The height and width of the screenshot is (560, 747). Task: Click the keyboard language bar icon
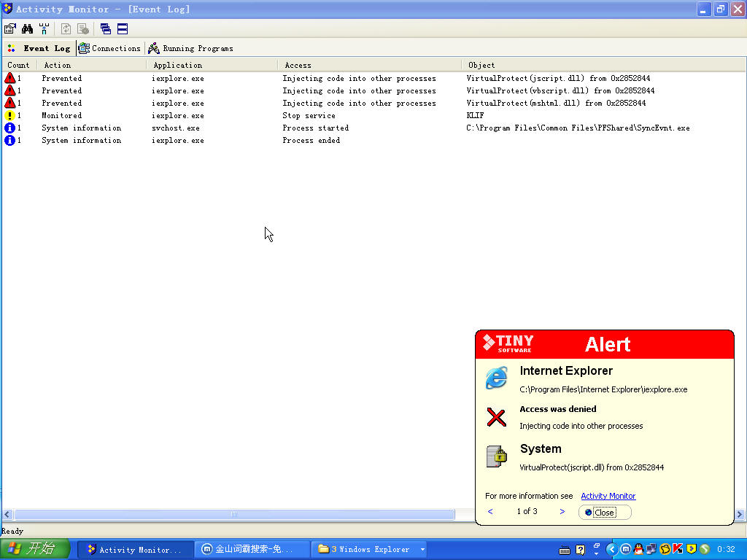pos(565,550)
